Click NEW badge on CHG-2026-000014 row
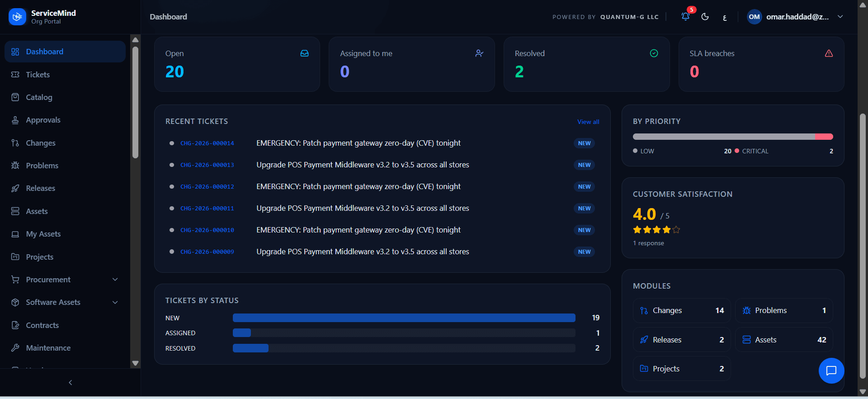Viewport: 868px width, 399px height. click(x=584, y=143)
